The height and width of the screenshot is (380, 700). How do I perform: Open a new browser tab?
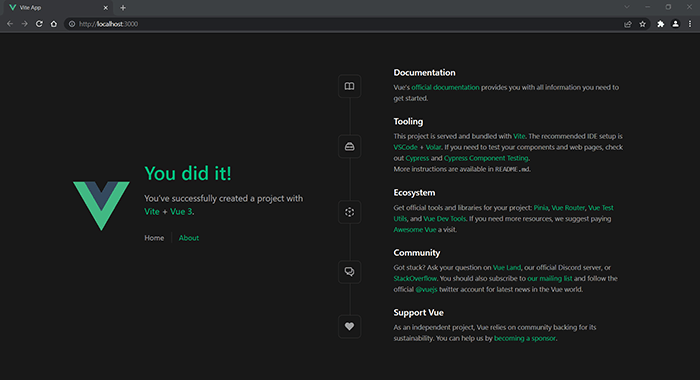[x=123, y=8]
